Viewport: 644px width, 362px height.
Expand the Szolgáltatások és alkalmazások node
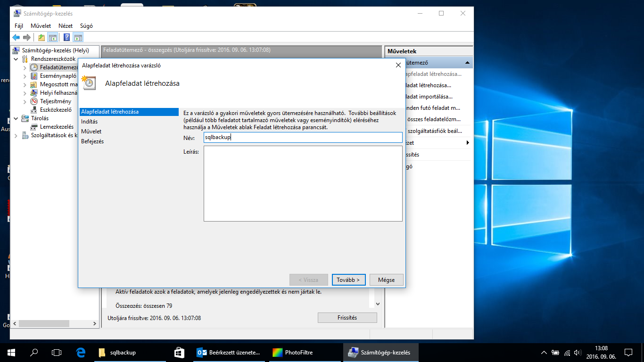click(x=17, y=136)
